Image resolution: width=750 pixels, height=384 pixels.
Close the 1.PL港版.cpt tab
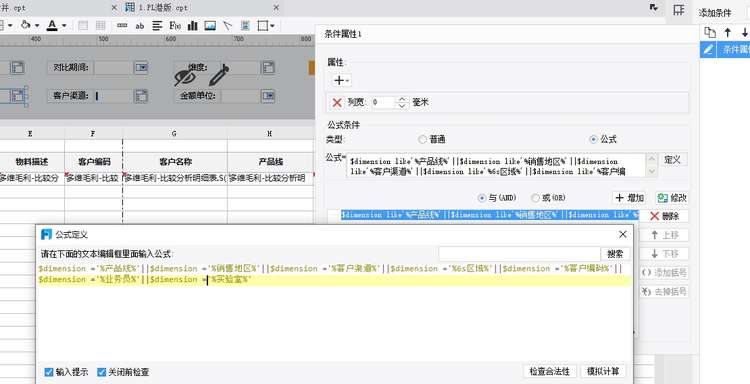276,8
